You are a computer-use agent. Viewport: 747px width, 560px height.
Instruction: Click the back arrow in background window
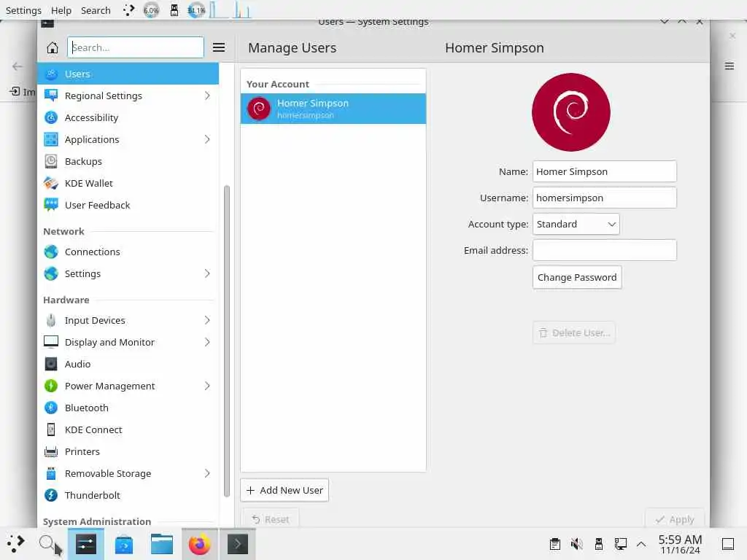(x=18, y=66)
